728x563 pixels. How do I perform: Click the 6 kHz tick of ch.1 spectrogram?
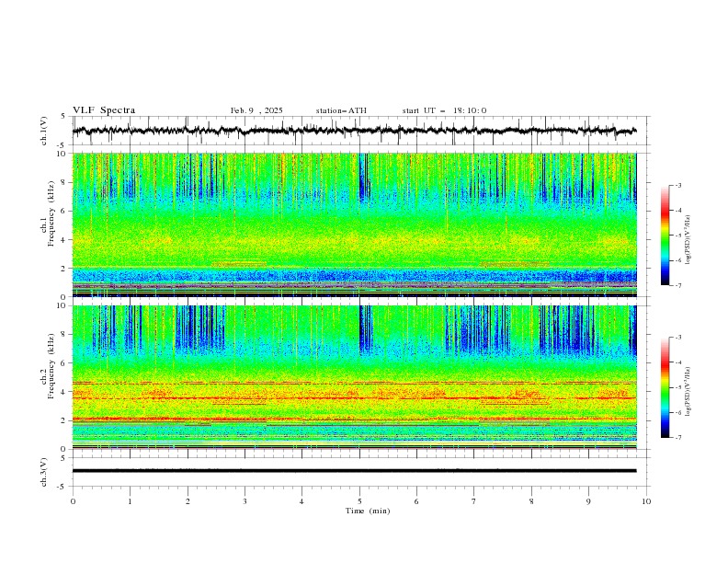point(64,211)
